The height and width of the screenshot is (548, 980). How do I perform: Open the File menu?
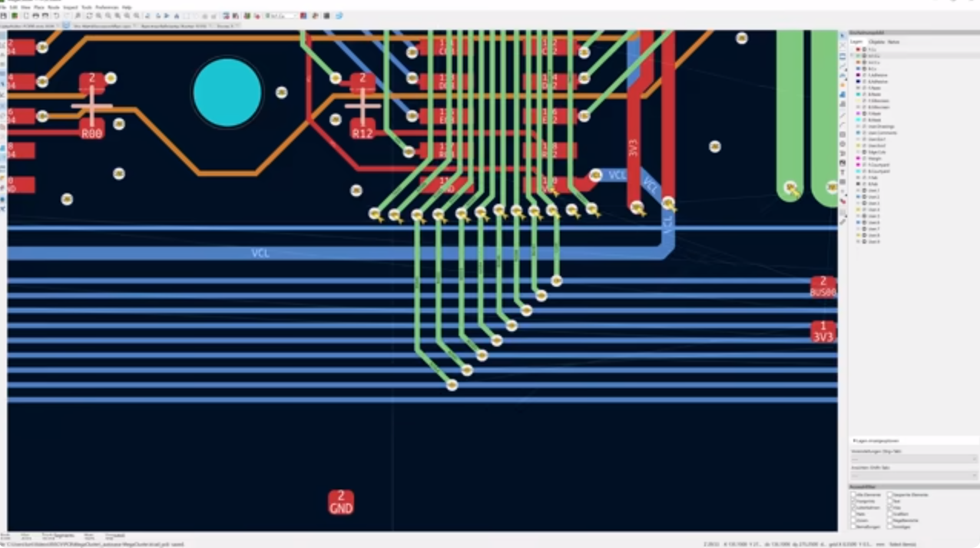(x=3, y=7)
